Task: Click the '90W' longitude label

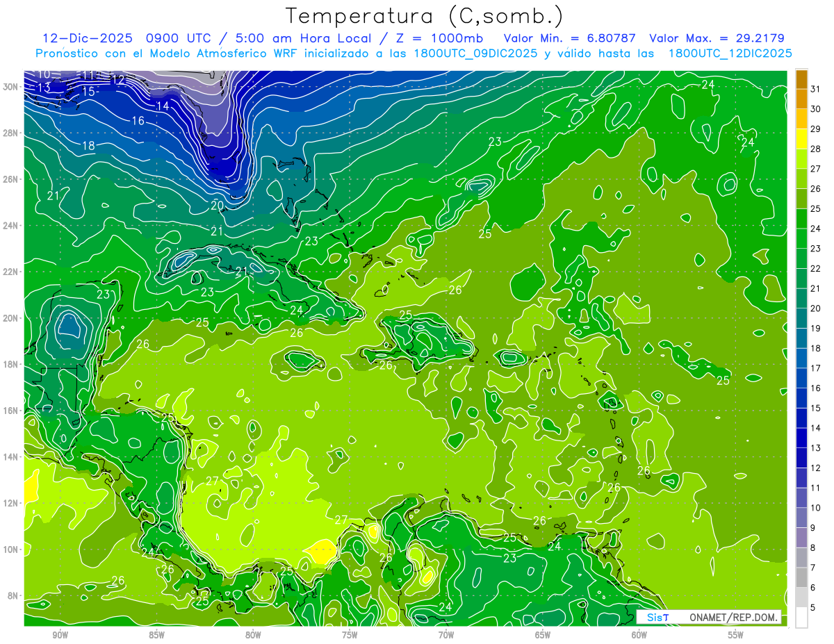Action: (x=60, y=636)
